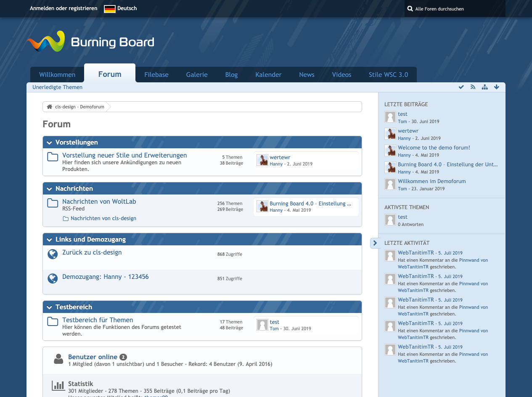532x397 pixels.
Task: Switch to the Galerie tab
Action: click(197, 75)
